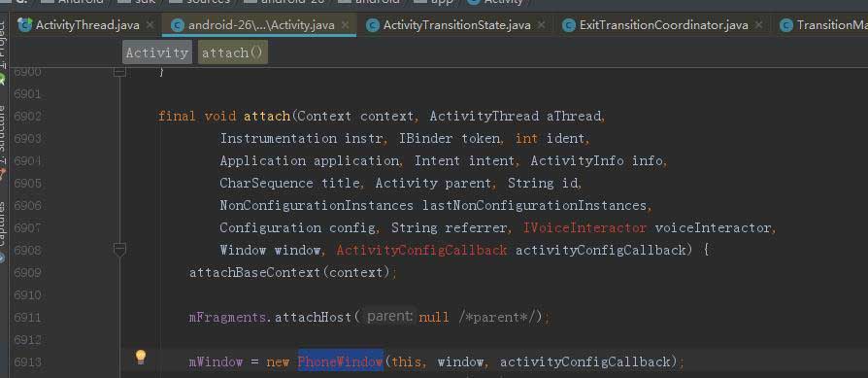Click the class icon on ExitTransitionCoordinator.java tab
Viewport: 868px width, 378px height.
(x=569, y=25)
